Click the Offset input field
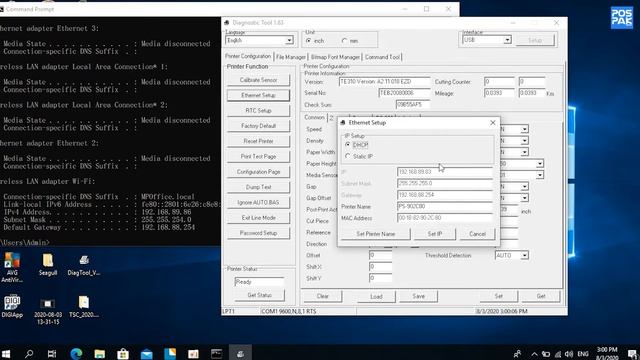Screen dimensions: 640x360 380,255
